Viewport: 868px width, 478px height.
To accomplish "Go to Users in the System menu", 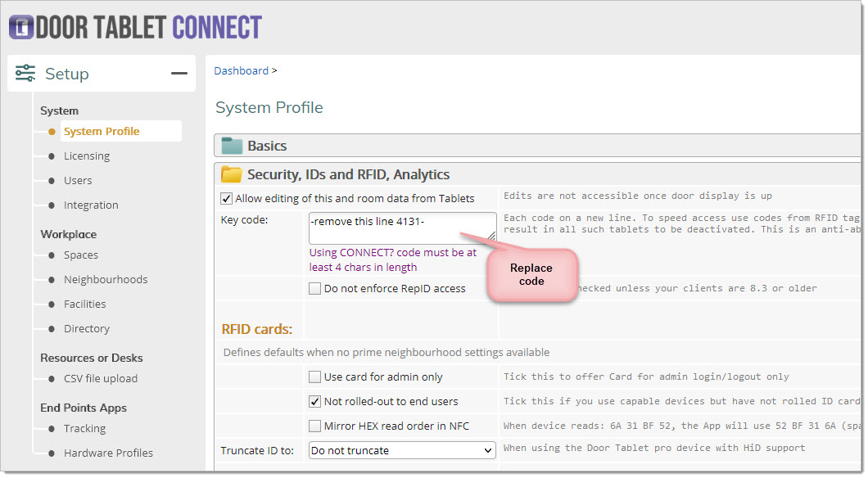I will 78,180.
